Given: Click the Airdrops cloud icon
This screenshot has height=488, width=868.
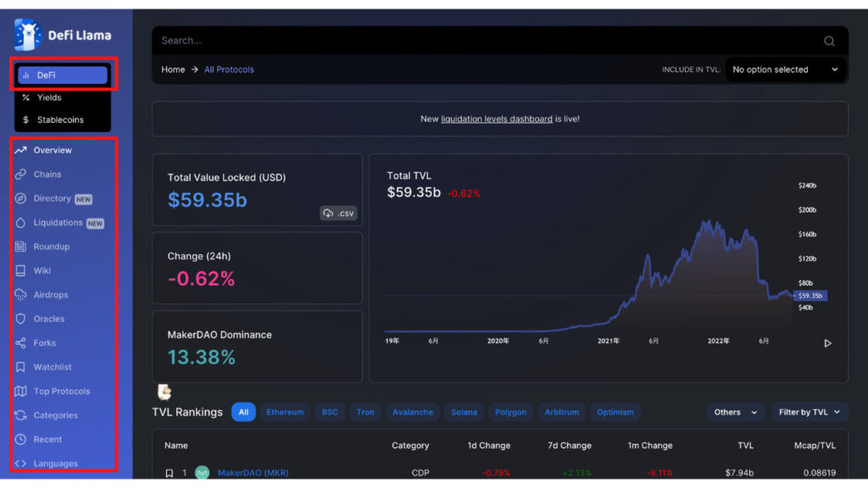Looking at the screenshot, I should [20, 294].
